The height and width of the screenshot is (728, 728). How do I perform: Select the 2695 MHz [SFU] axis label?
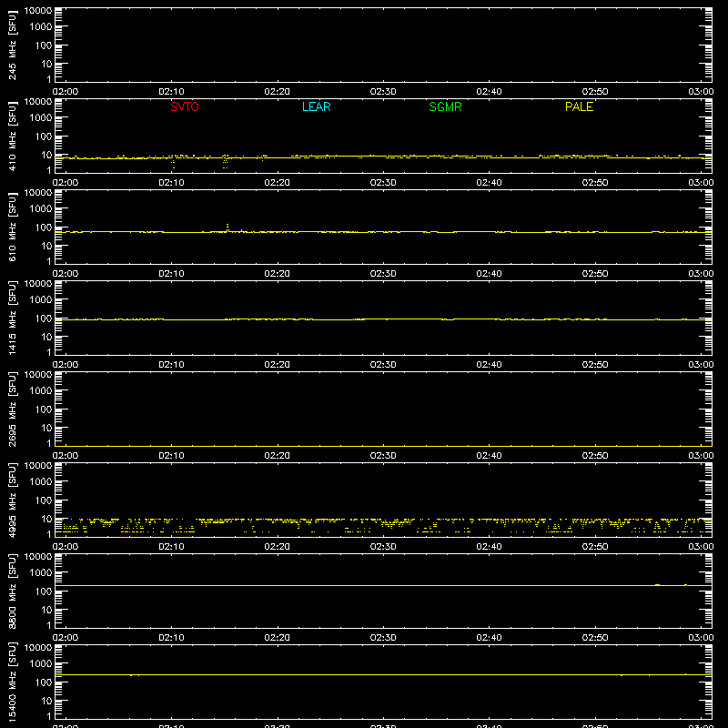[12, 409]
